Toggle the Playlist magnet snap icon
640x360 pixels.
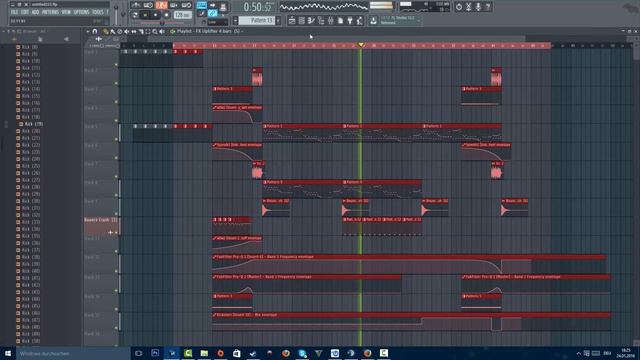(95, 31)
